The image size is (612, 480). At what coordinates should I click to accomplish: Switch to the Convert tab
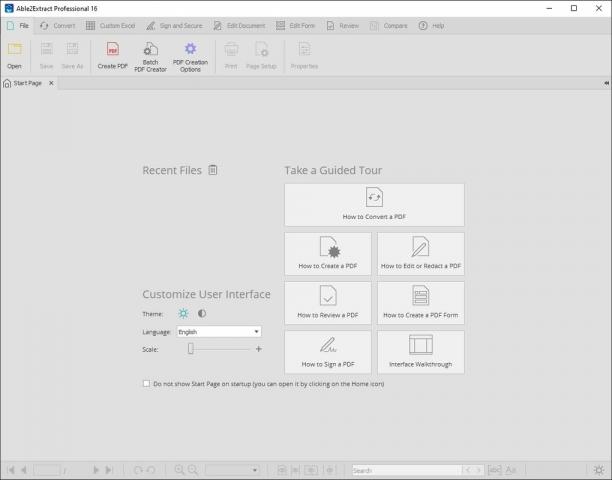pos(57,26)
